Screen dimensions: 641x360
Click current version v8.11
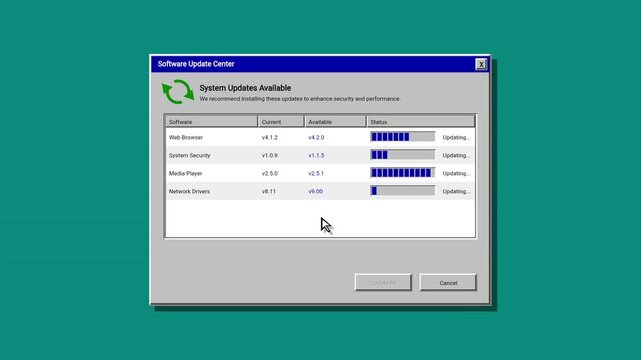click(268, 191)
